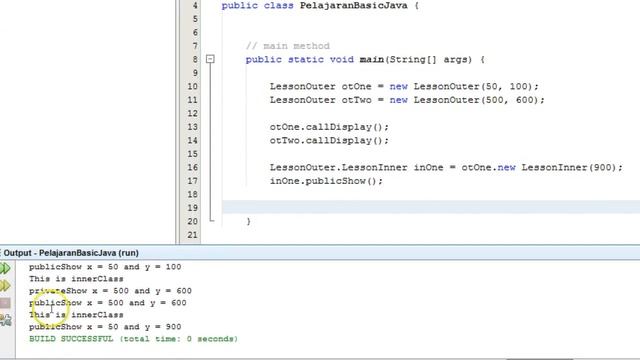Click 'otTwo' variable declaration on line 11

click(357, 100)
